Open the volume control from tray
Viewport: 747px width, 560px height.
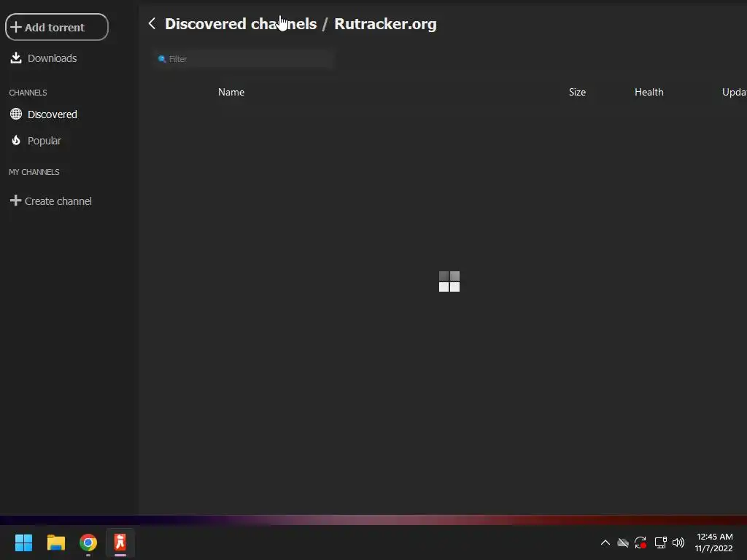[x=678, y=542]
